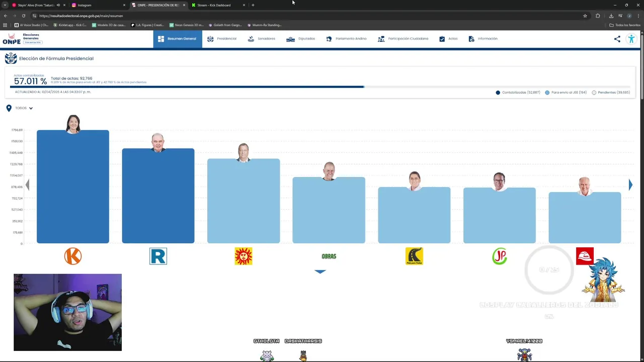Open a new browser tab
This screenshot has height=362, width=644.
click(x=253, y=5)
